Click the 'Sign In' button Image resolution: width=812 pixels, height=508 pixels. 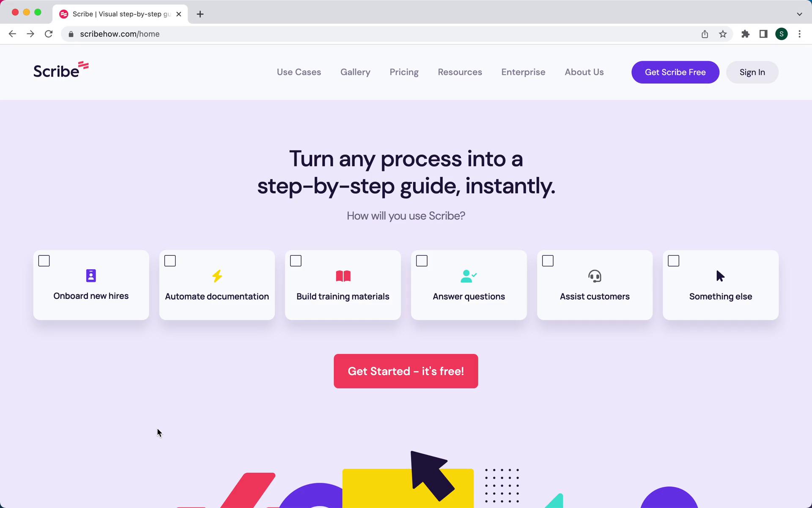752,72
